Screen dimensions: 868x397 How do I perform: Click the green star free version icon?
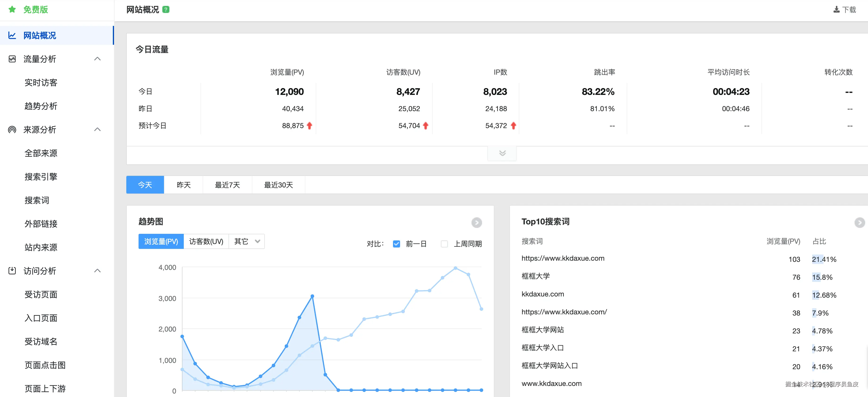click(x=12, y=9)
